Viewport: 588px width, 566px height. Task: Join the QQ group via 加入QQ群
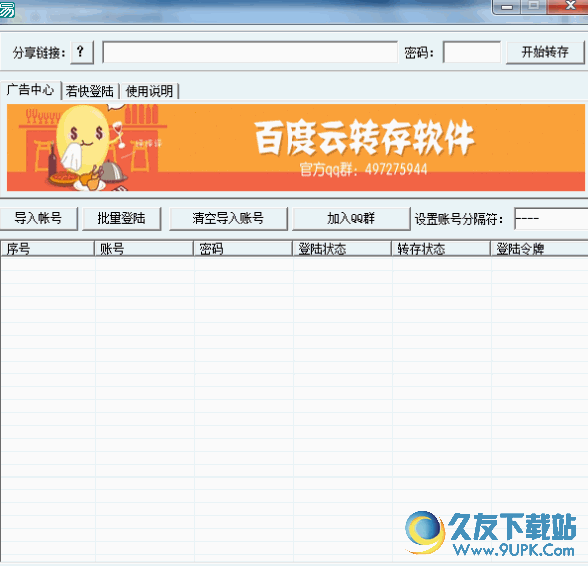(351, 218)
